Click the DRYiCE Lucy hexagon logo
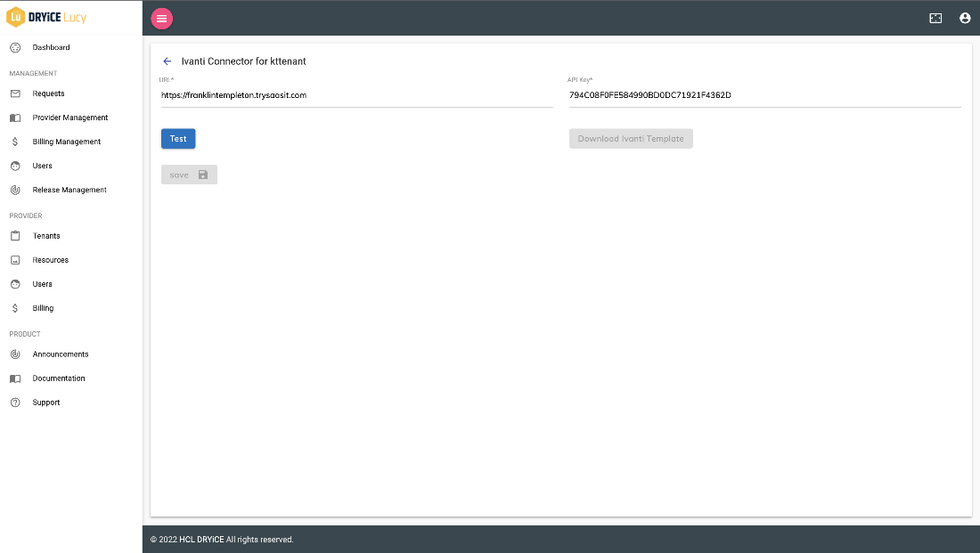980x553 pixels. (x=16, y=18)
